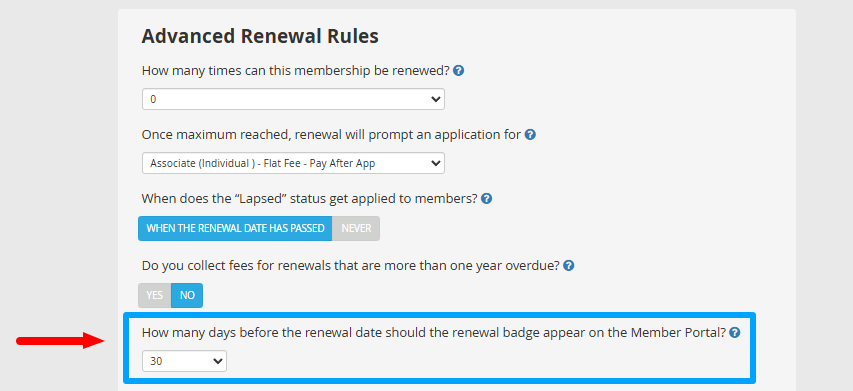Click help icon beside membership renewal times question

click(x=459, y=71)
